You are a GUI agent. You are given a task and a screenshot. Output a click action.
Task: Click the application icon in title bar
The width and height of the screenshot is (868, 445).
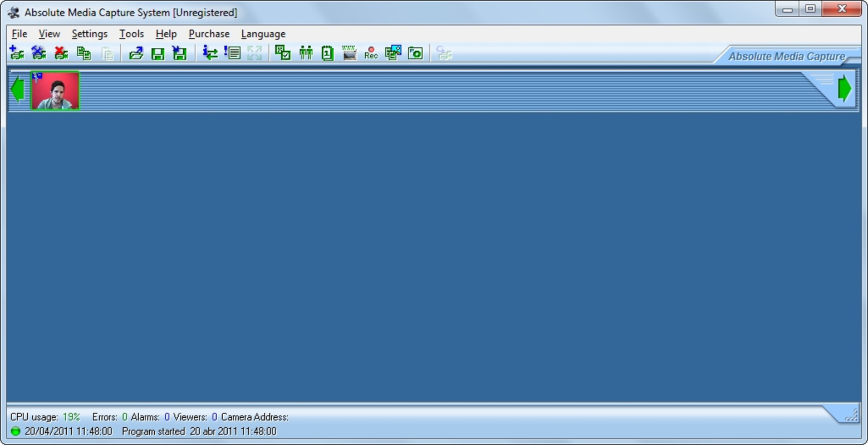(x=13, y=12)
